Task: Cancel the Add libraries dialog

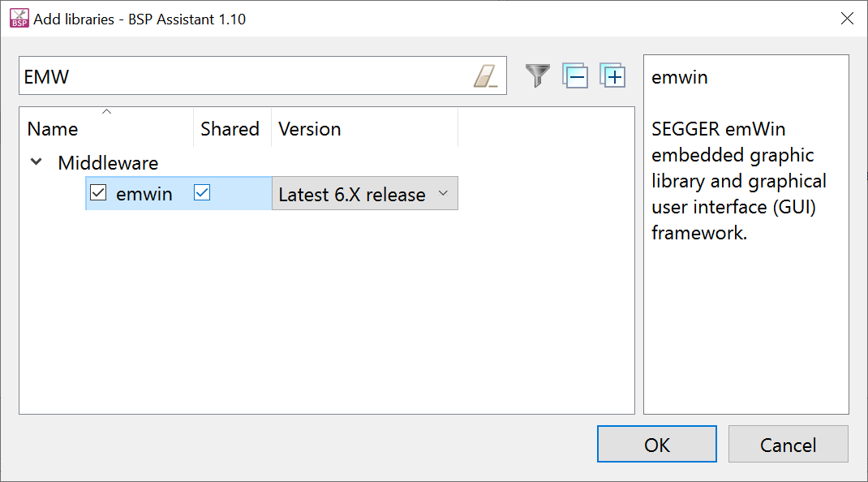Action: (789, 444)
